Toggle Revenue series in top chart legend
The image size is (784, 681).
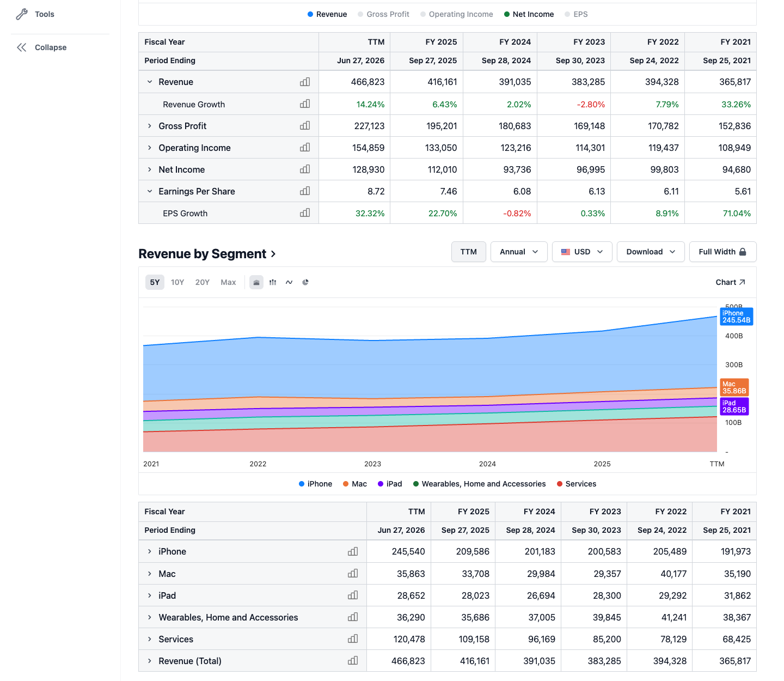point(327,14)
